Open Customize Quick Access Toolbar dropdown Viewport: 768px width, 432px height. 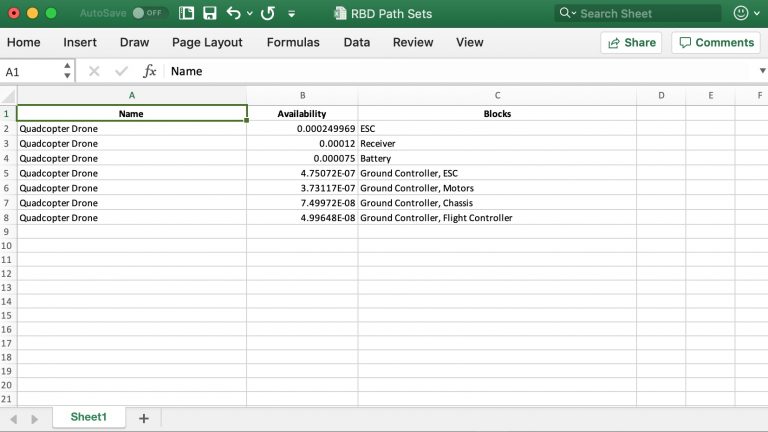click(291, 14)
